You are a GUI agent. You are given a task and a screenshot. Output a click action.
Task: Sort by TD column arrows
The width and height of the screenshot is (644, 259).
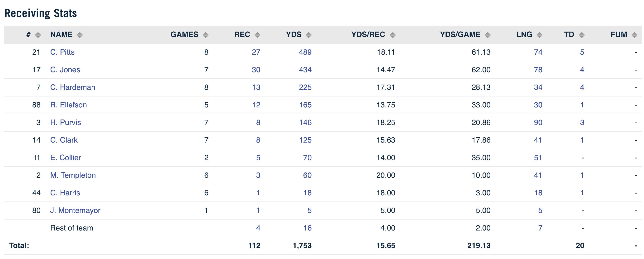click(x=582, y=35)
